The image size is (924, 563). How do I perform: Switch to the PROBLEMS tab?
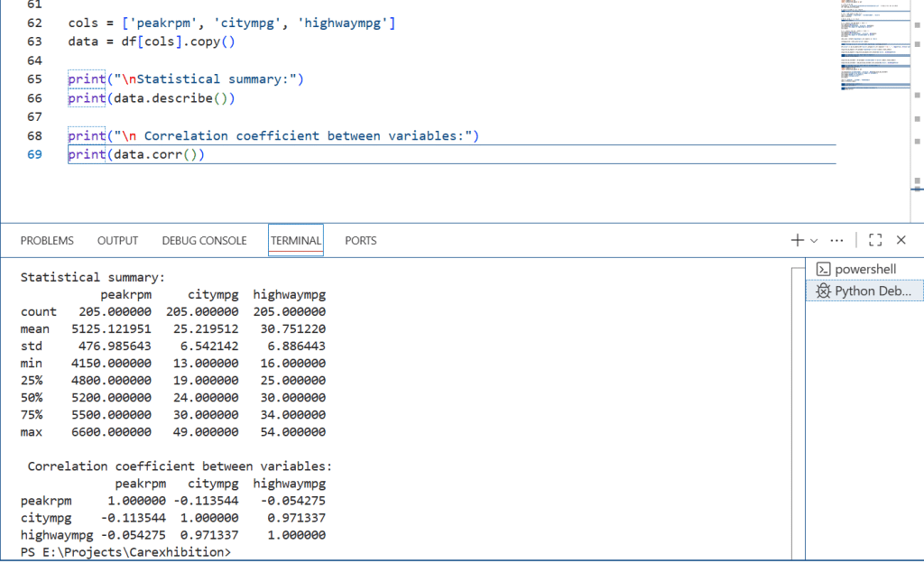click(47, 241)
